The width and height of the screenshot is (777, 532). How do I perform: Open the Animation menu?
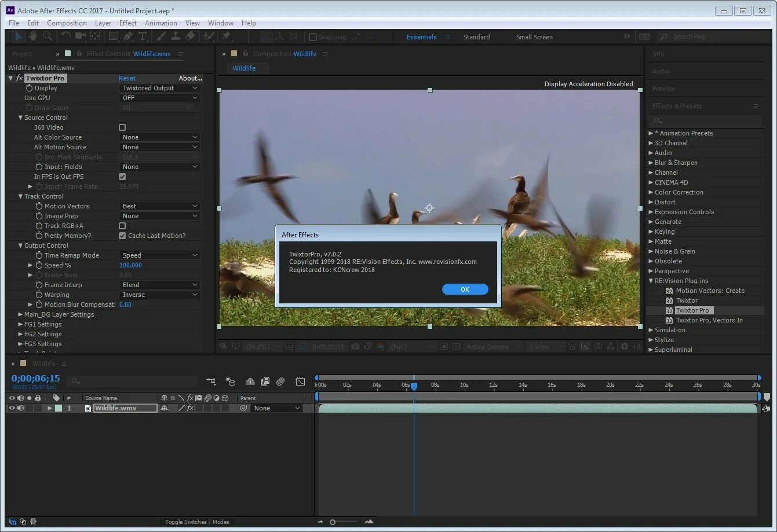[161, 23]
